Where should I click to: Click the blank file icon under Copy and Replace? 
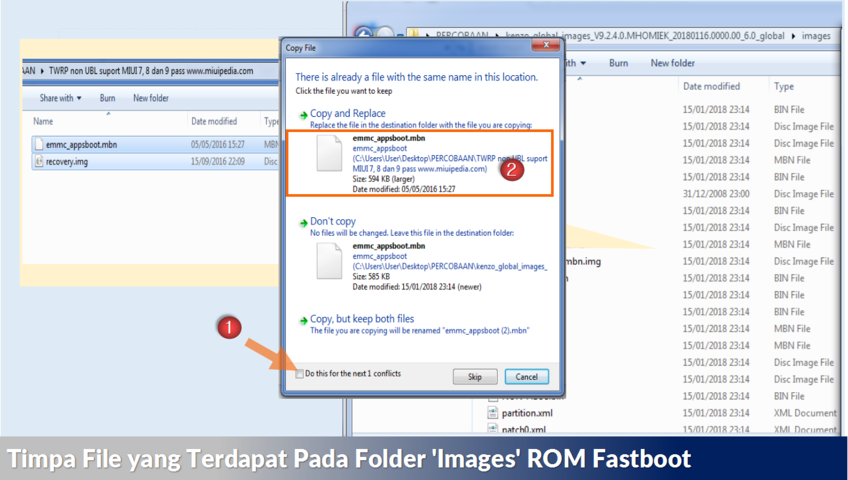pyautogui.click(x=329, y=153)
